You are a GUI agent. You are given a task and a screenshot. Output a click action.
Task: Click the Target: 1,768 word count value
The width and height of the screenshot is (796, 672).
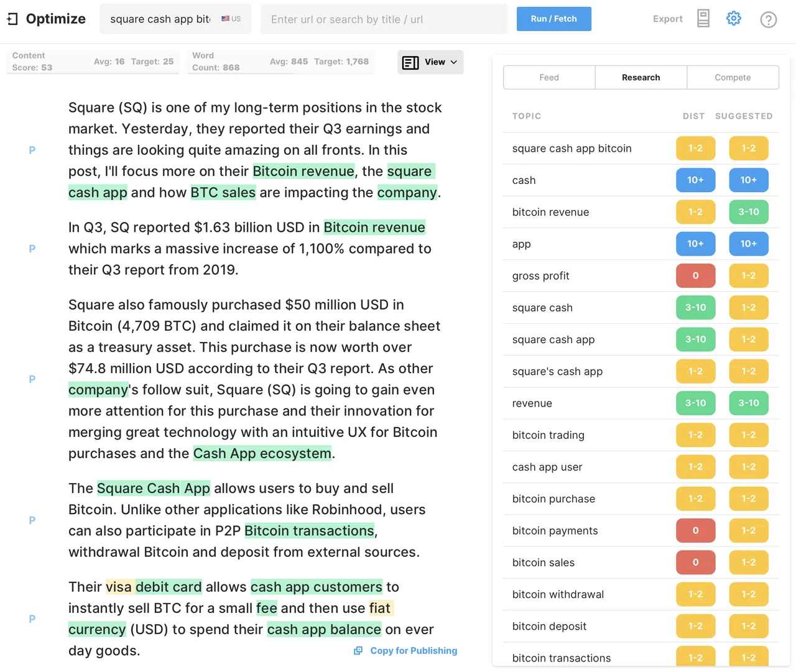(x=341, y=62)
